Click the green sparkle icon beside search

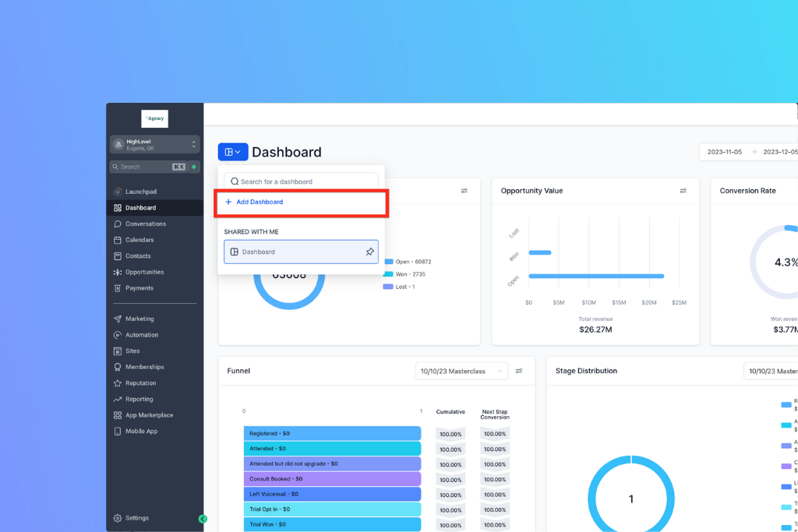194,167
